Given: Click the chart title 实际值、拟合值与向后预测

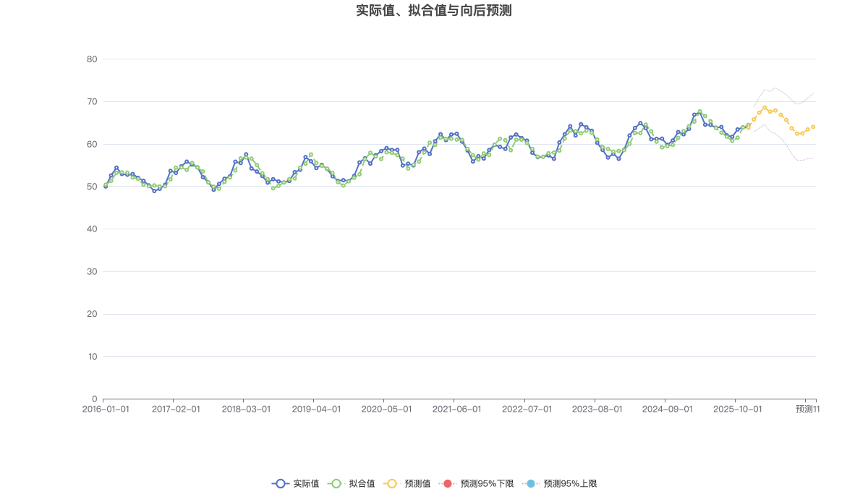Looking at the screenshot, I should pyautogui.click(x=434, y=11).
